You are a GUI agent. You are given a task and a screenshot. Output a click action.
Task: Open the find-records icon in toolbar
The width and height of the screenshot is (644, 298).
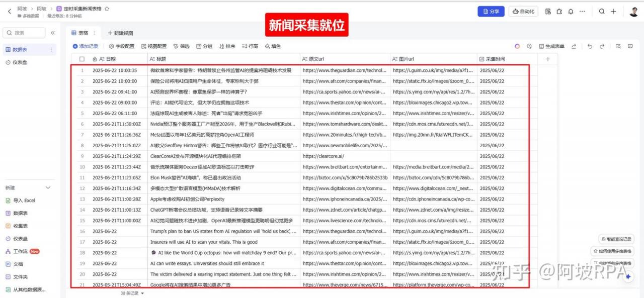618,46
